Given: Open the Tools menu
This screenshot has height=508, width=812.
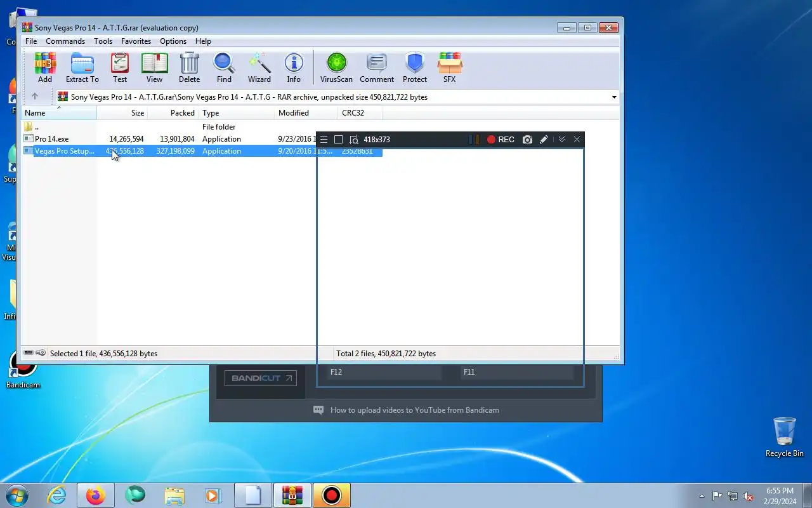Looking at the screenshot, I should (x=103, y=41).
